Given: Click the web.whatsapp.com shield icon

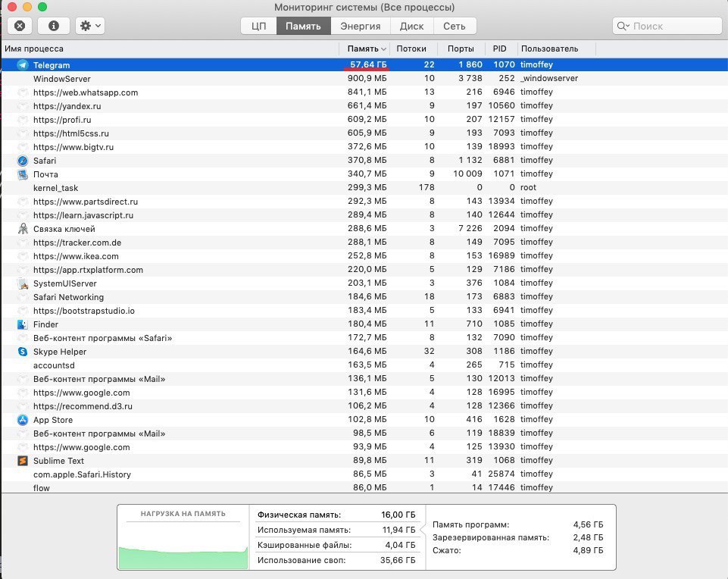Looking at the screenshot, I should [x=22, y=92].
